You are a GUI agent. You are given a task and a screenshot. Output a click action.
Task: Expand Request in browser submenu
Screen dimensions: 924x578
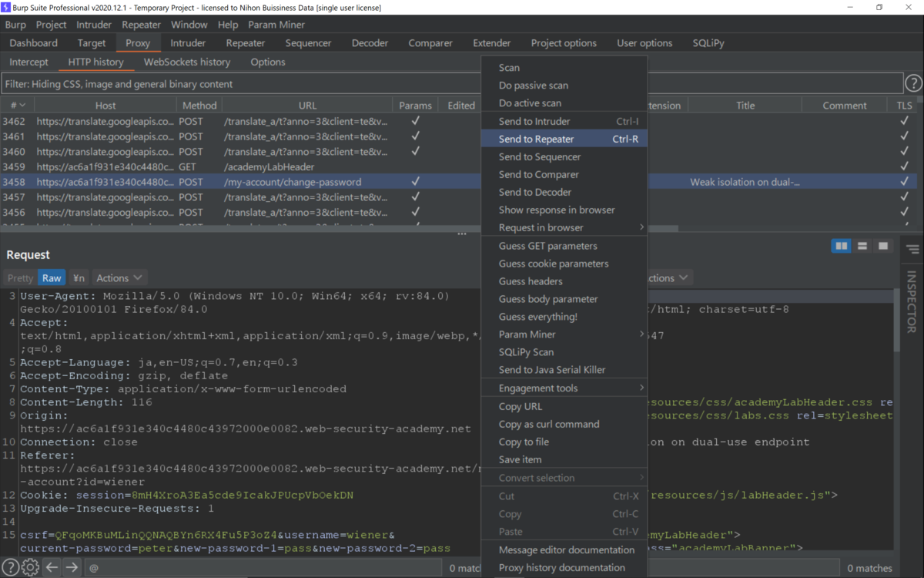564,227
